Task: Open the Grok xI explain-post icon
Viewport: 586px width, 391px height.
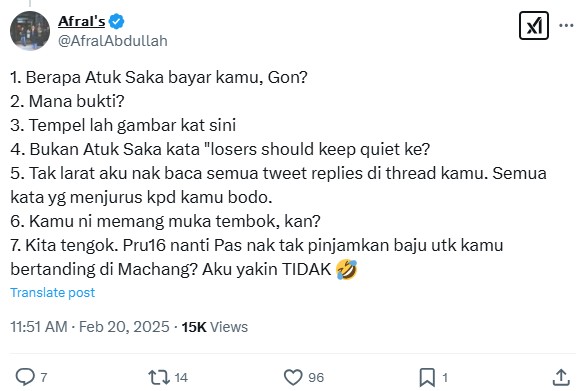Action: (x=534, y=25)
